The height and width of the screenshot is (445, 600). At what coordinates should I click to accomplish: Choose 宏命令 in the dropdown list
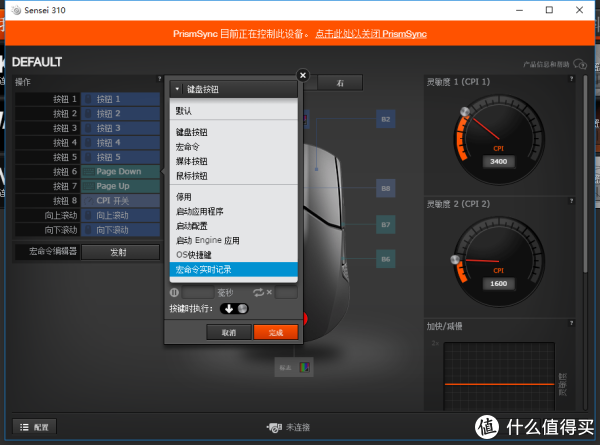(233, 147)
